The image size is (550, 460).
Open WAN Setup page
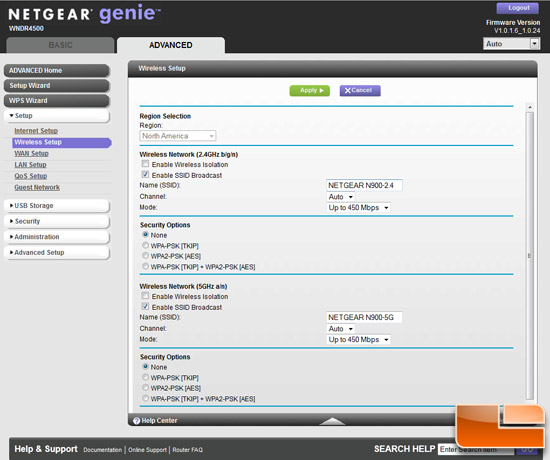(32, 154)
